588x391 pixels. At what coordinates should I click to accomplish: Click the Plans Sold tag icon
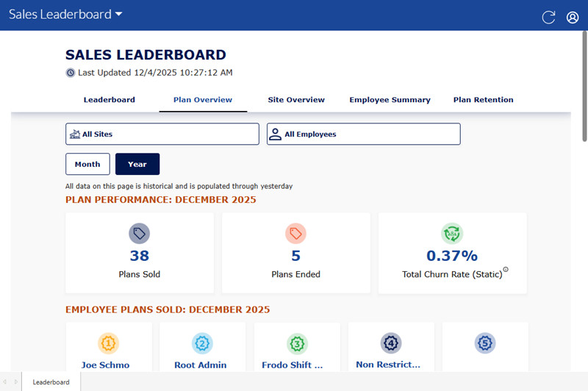[x=140, y=234]
